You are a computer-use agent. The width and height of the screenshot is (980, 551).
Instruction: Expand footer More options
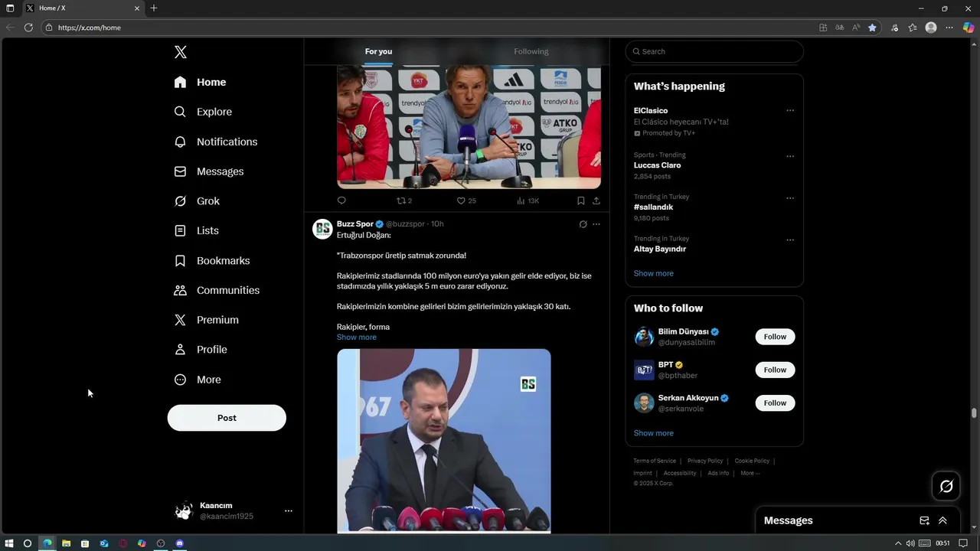(x=750, y=473)
